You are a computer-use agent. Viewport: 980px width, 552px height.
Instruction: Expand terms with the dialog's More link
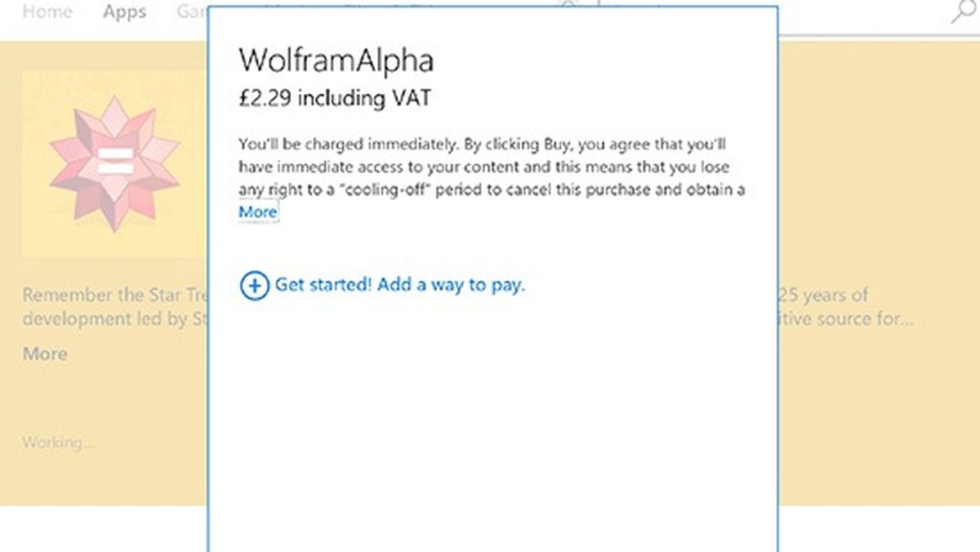258,212
